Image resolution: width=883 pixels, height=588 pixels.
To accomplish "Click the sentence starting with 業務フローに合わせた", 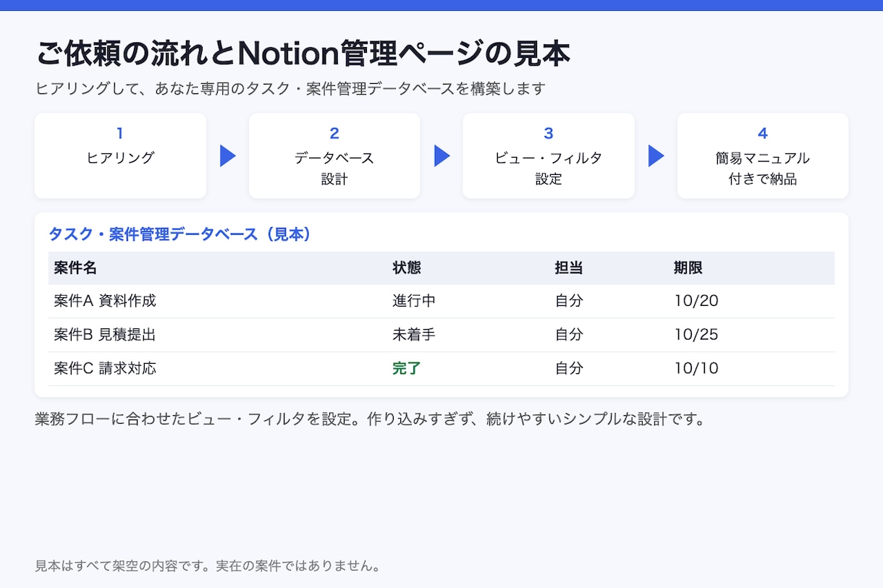I will [x=370, y=419].
